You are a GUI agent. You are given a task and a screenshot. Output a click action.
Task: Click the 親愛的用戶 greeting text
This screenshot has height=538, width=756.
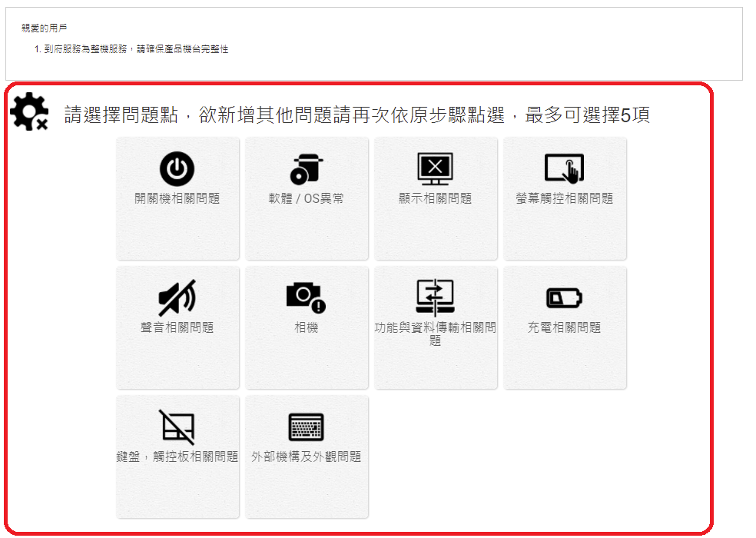click(44, 28)
